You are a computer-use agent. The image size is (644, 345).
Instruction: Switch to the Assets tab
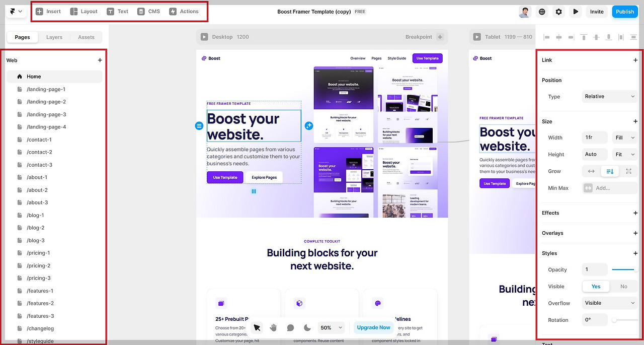click(86, 37)
